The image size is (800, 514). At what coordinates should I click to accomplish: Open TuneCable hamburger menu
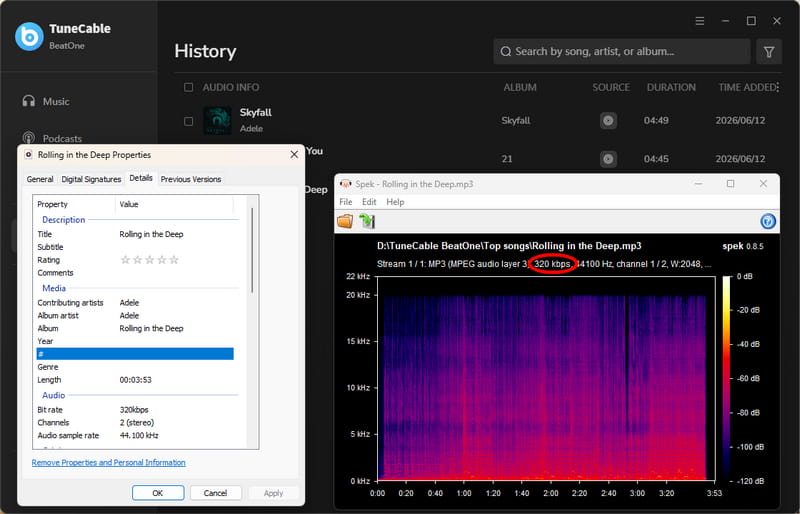click(x=699, y=21)
